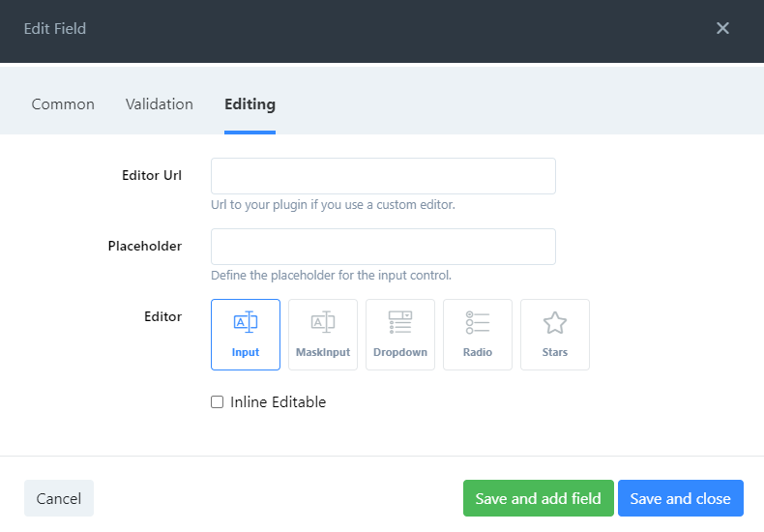The width and height of the screenshot is (764, 532).
Task: Focus the Placeholder input field
Action: tap(384, 247)
